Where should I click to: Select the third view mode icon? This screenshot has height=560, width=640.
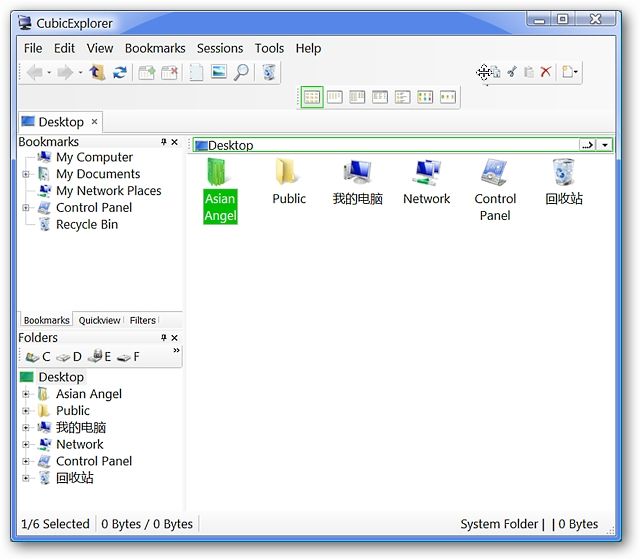[x=357, y=97]
